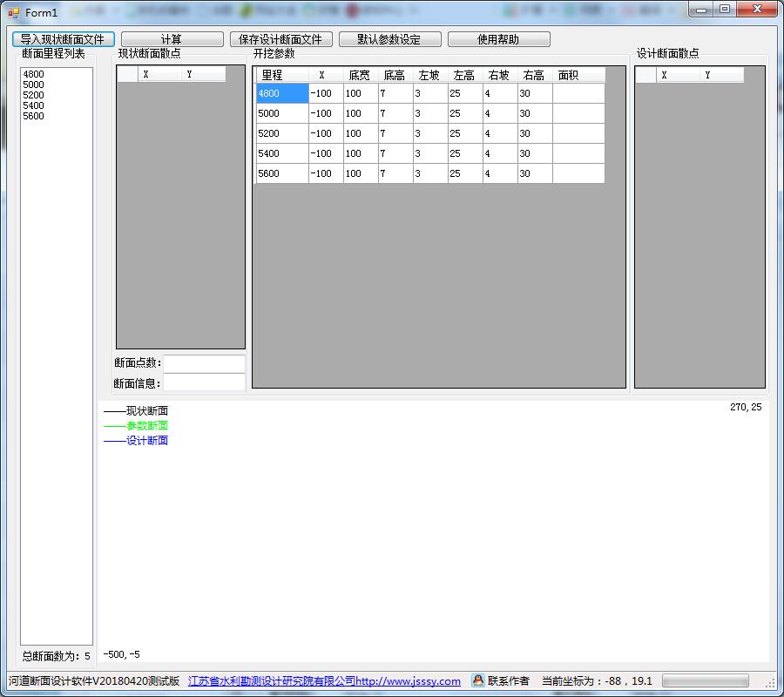Click the Form1 window title icon
The height and width of the screenshot is (697, 784).
pos(13,12)
